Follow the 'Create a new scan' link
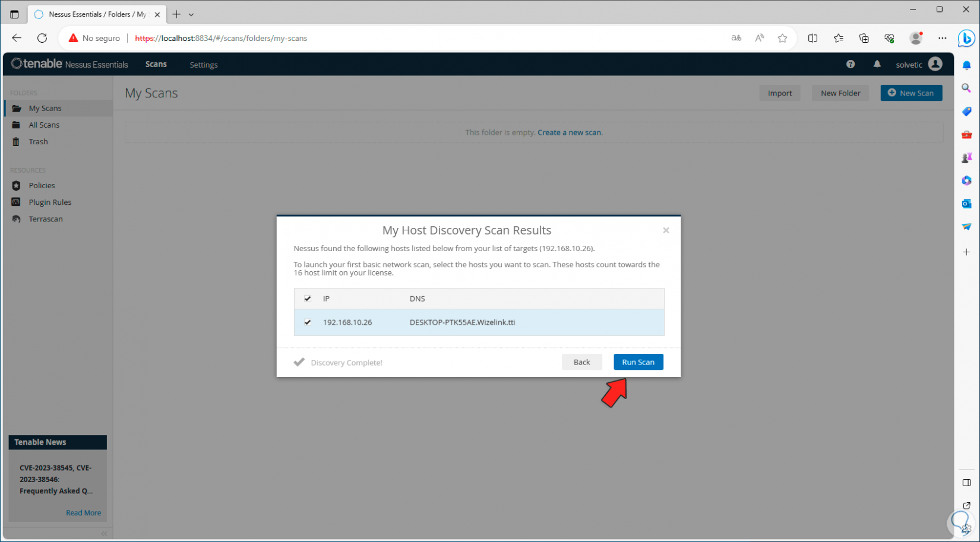The image size is (980, 542). pos(570,132)
